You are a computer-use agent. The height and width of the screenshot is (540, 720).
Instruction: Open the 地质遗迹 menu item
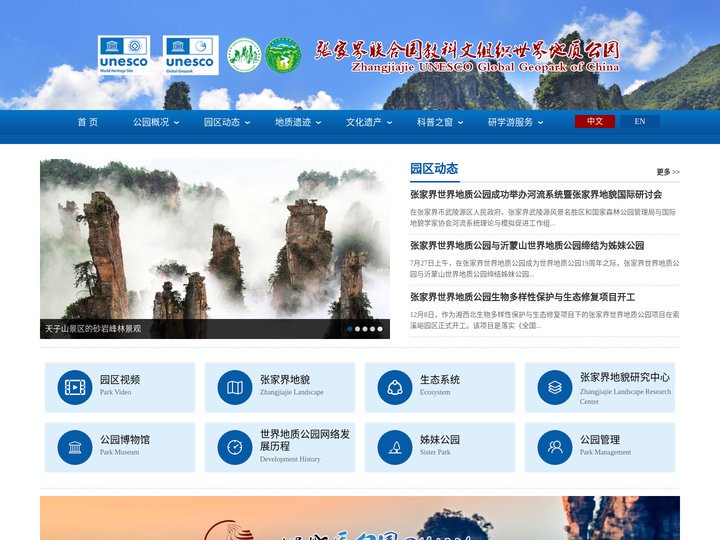293,122
